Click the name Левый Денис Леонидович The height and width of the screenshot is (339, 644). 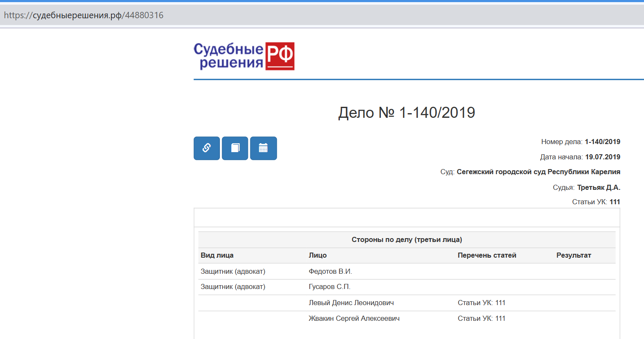point(351,303)
